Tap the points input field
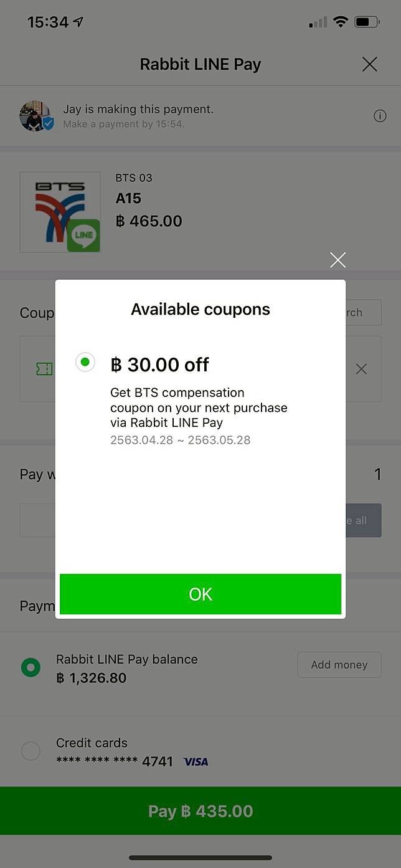Screen dimensions: 401x868 (37, 520)
